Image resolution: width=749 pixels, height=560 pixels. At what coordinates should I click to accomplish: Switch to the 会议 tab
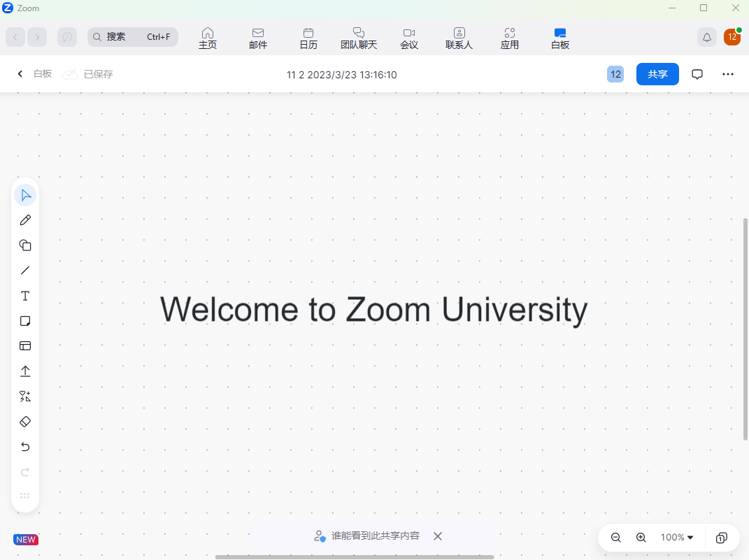[x=409, y=38]
